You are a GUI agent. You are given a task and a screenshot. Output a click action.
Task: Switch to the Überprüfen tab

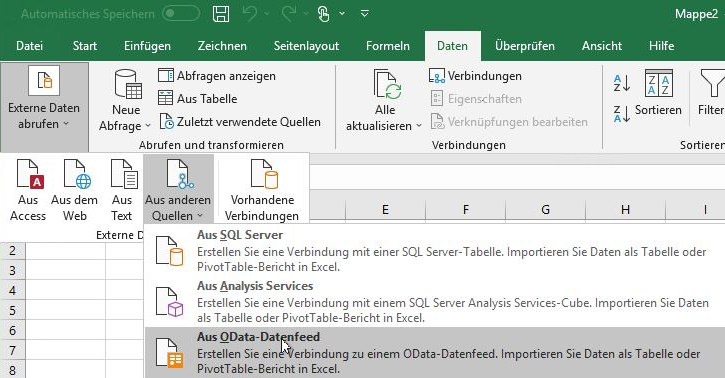point(525,46)
